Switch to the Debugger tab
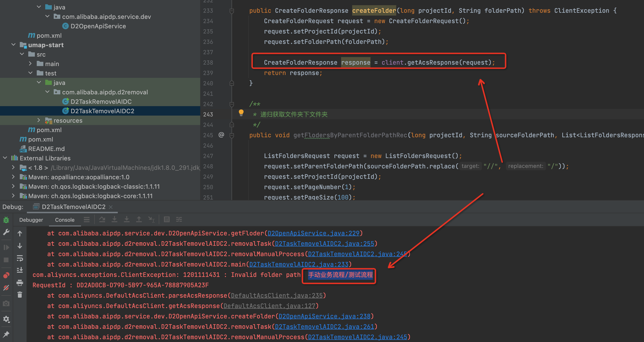 coord(31,220)
